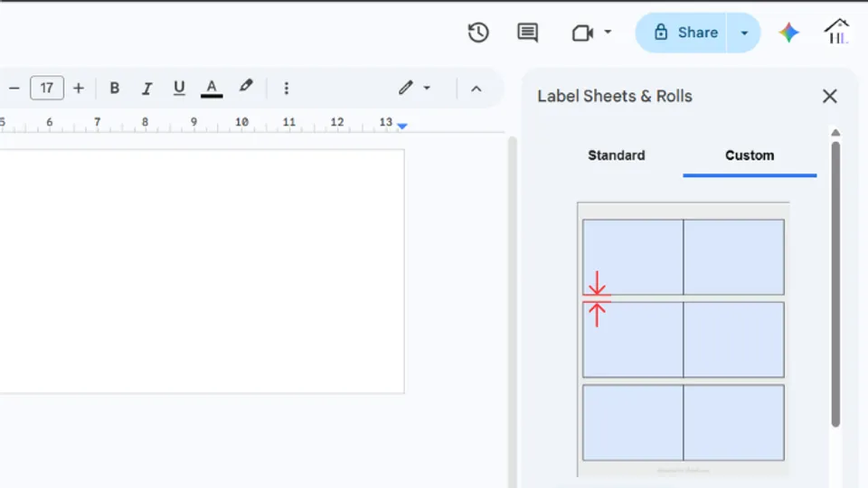Toggle italic formatting
Screen dimensions: 868x488
pos(146,88)
